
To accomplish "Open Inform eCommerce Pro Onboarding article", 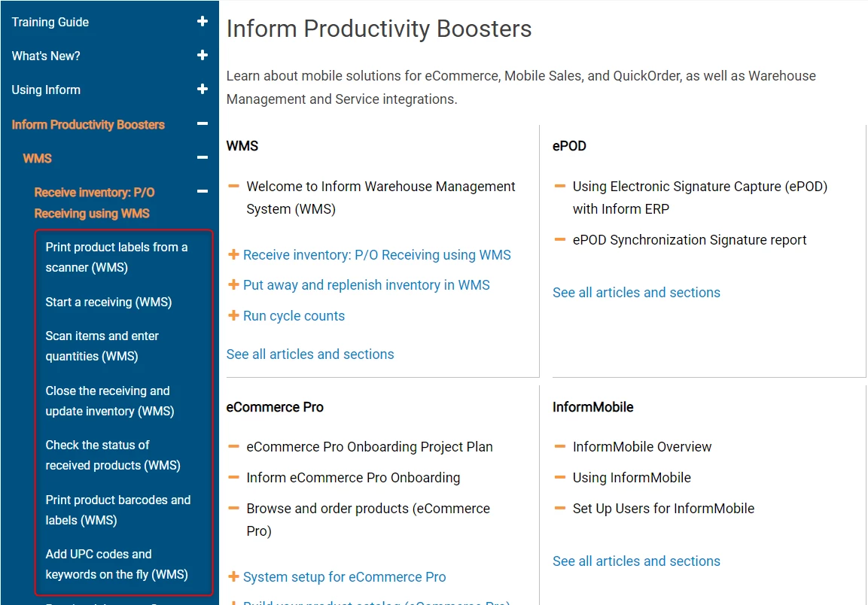I will [x=353, y=478].
